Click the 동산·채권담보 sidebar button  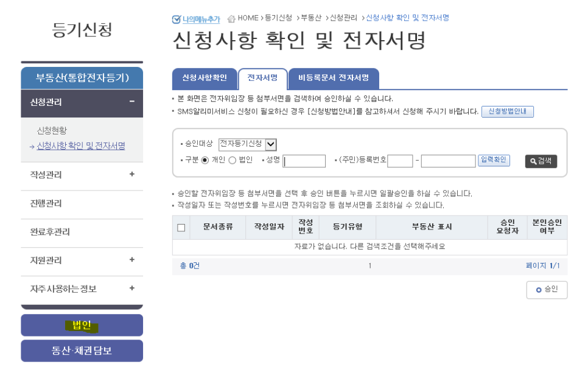[x=82, y=351]
